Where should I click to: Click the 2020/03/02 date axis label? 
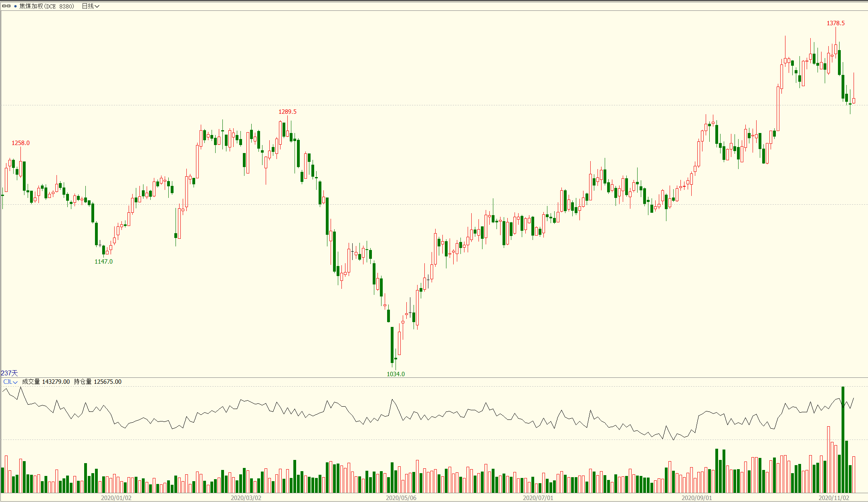click(x=246, y=498)
